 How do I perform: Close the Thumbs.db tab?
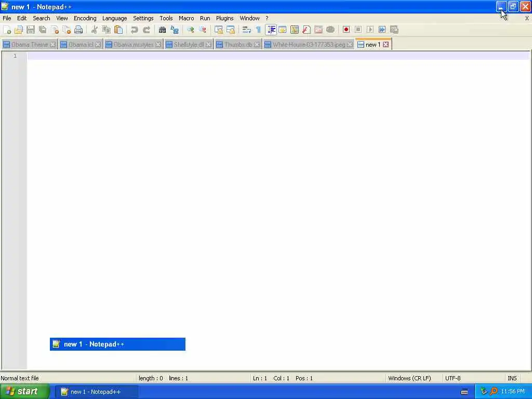[257, 45]
